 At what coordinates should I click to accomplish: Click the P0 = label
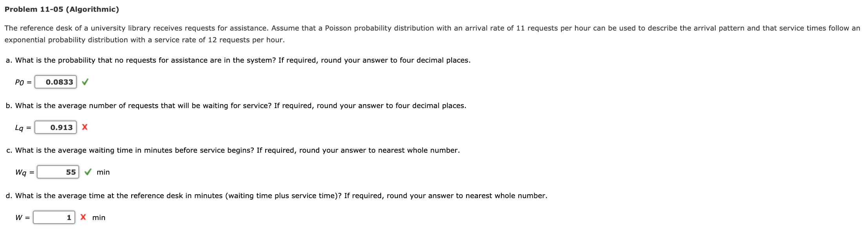(x=23, y=83)
